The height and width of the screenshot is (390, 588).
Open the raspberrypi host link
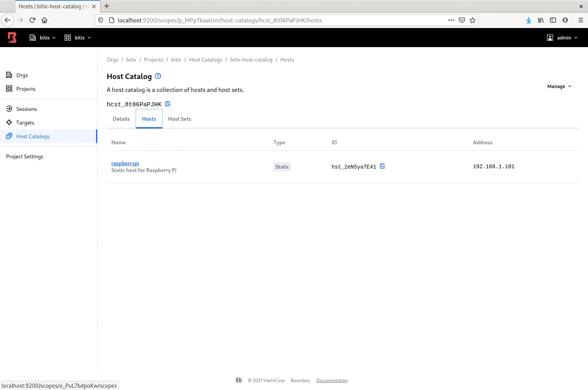(x=125, y=163)
